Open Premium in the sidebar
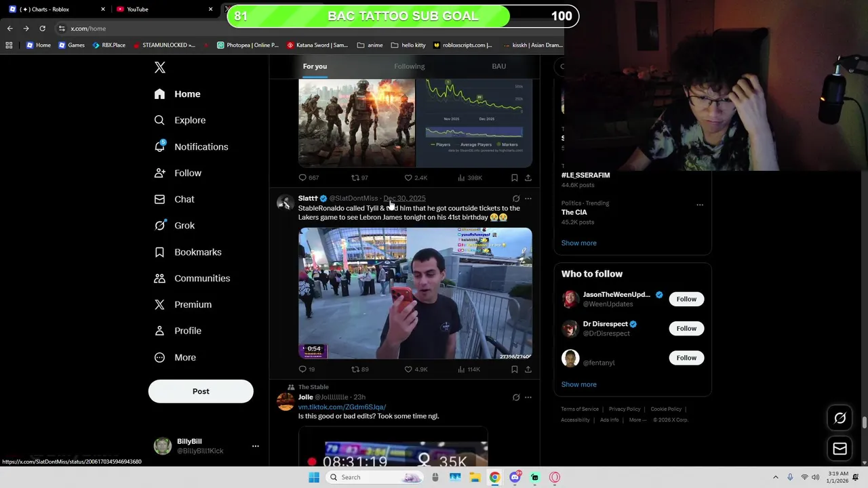Viewport: 868px width, 488px height. point(182,304)
